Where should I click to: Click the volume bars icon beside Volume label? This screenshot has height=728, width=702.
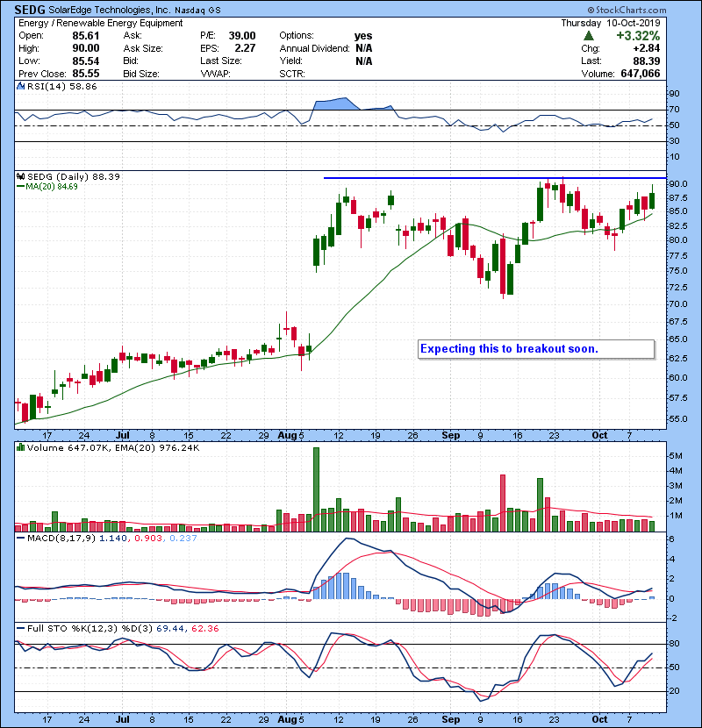(x=20, y=447)
